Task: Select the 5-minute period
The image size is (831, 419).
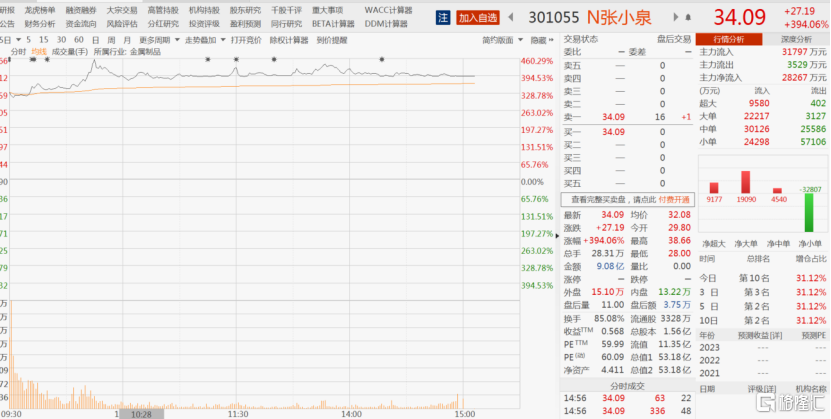Action: point(29,40)
